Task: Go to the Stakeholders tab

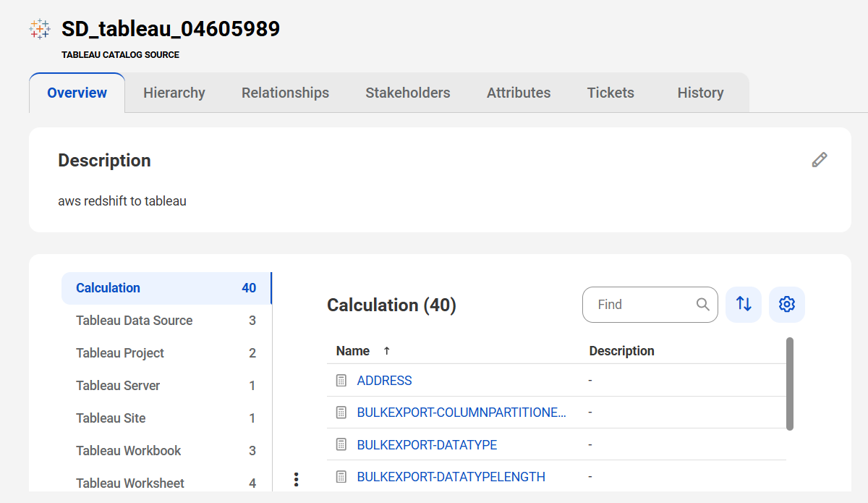Action: point(408,93)
